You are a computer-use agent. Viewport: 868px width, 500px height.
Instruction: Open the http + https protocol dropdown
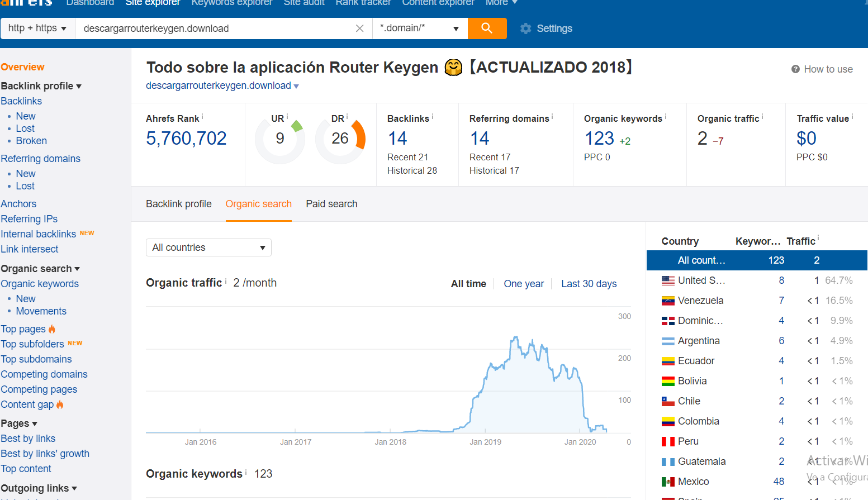coord(38,28)
